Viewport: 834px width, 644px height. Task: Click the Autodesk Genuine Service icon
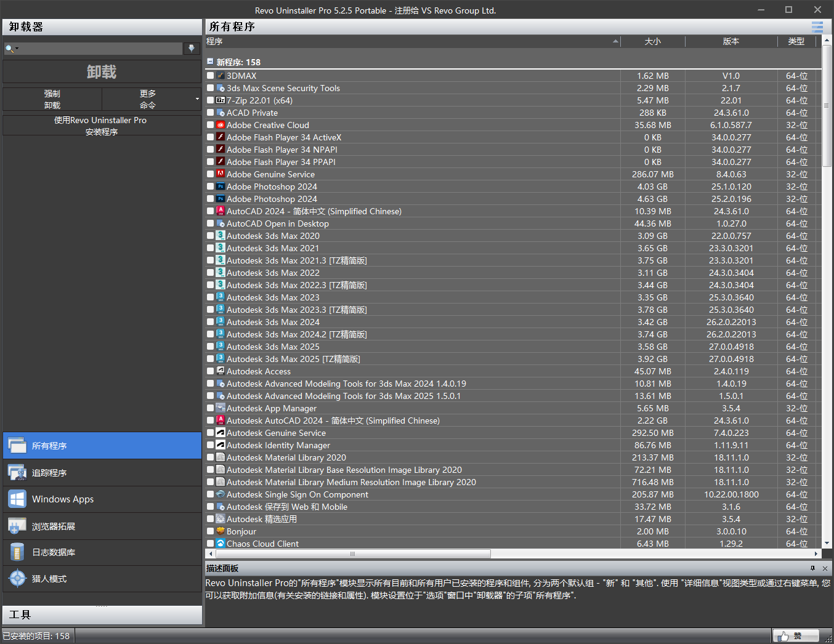point(221,433)
